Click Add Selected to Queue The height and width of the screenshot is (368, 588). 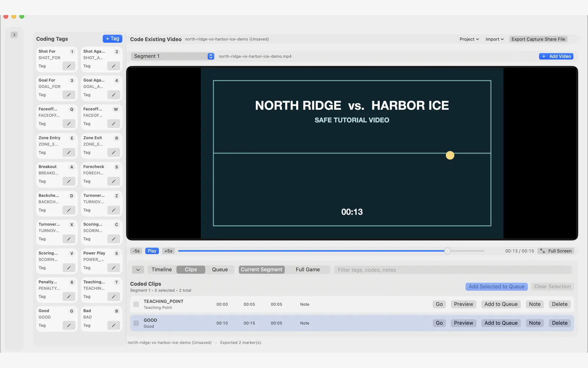[x=496, y=287]
